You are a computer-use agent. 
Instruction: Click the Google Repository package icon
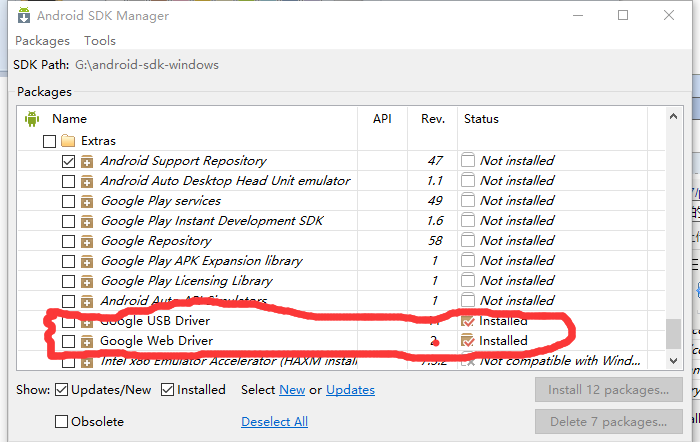[87, 241]
